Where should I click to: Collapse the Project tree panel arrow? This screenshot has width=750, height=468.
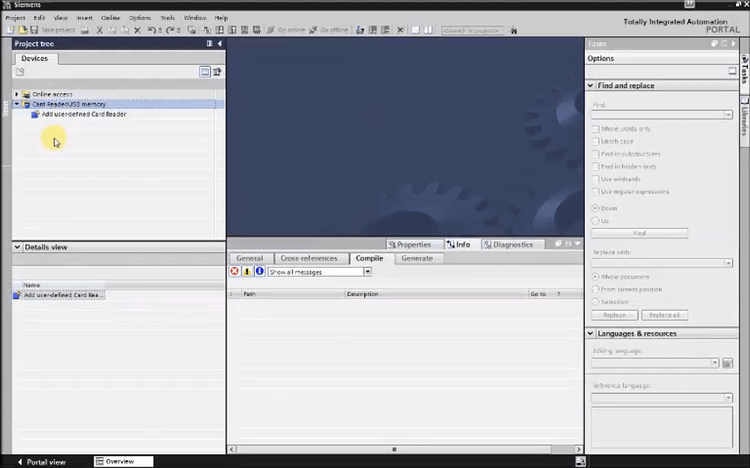tap(219, 44)
